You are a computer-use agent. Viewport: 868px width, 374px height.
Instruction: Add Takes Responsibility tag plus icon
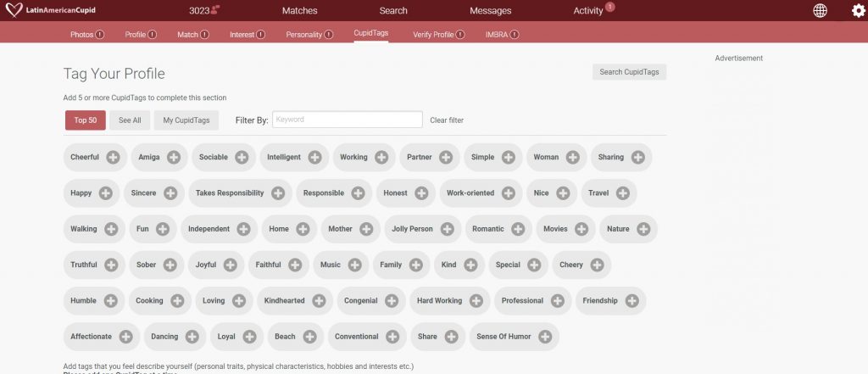[278, 193]
